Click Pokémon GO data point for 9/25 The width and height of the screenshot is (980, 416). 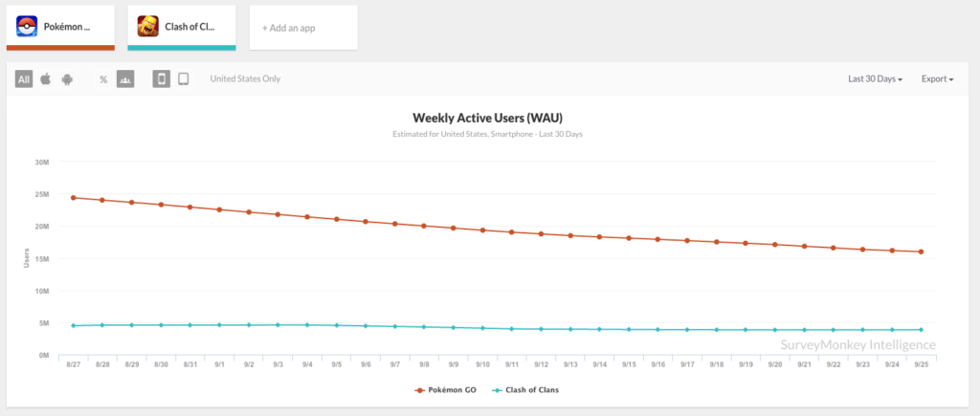[x=921, y=252]
